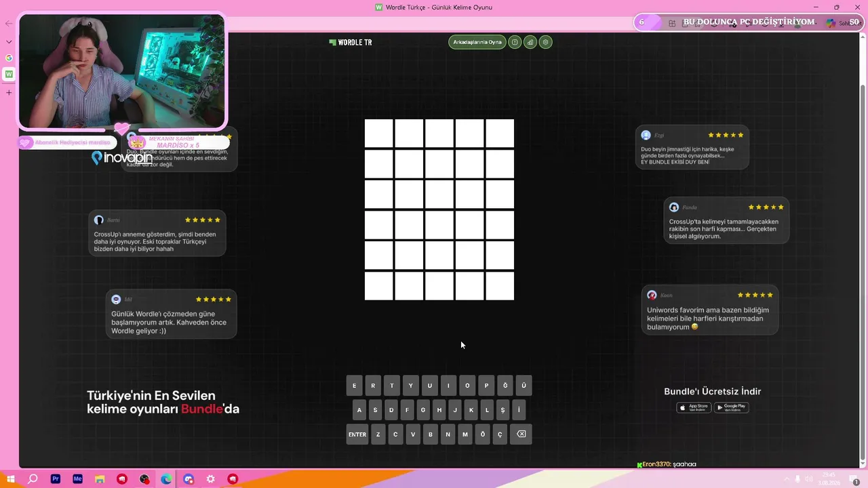868x488 pixels.
Task: Tap the M key on the on-screen keyboard
Action: click(465, 434)
